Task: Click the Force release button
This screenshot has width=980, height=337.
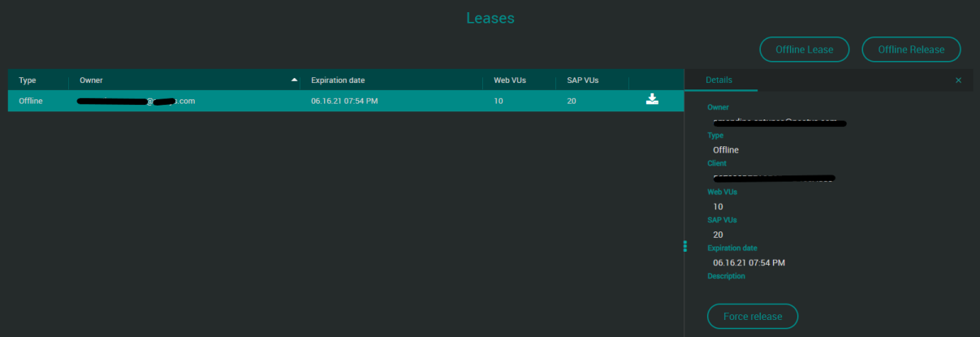Action: coord(753,316)
